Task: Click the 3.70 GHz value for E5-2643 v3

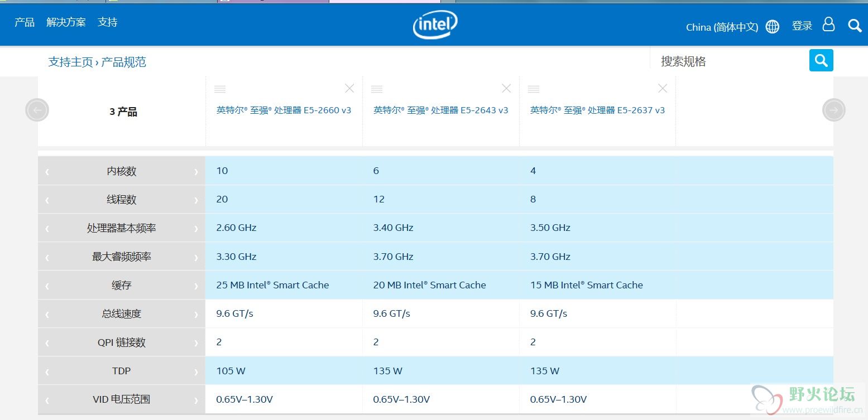Action: click(x=394, y=257)
